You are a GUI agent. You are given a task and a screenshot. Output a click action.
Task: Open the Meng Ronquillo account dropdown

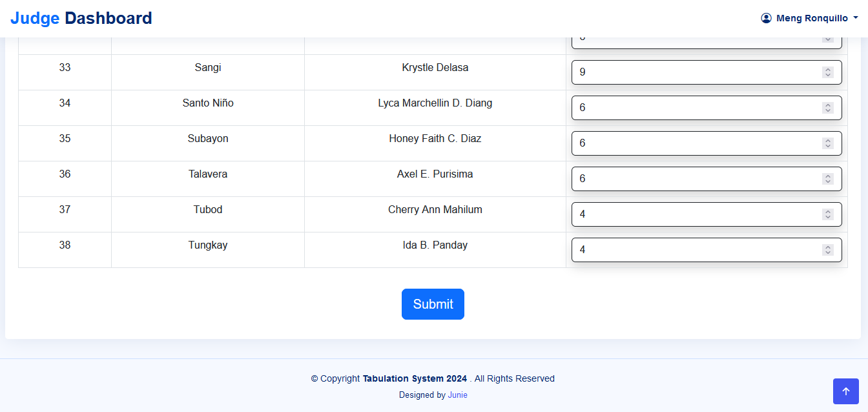pos(812,18)
